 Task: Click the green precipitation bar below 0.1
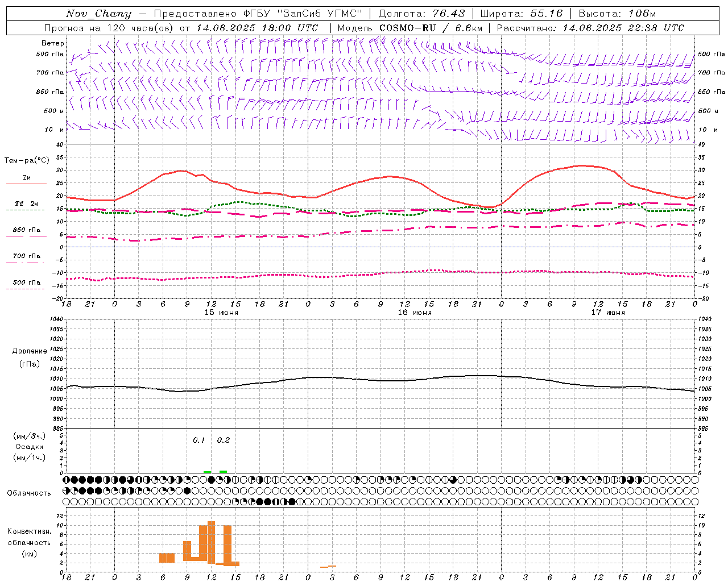click(x=208, y=472)
